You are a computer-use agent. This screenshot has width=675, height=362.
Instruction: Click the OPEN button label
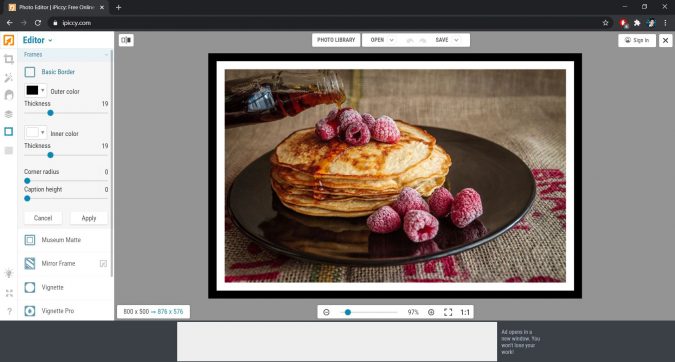tap(377, 40)
